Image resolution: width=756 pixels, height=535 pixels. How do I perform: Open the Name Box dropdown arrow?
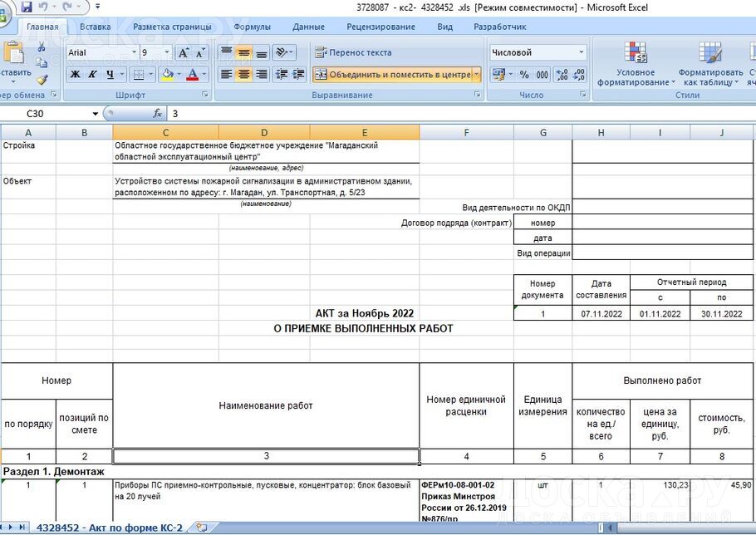(96, 114)
